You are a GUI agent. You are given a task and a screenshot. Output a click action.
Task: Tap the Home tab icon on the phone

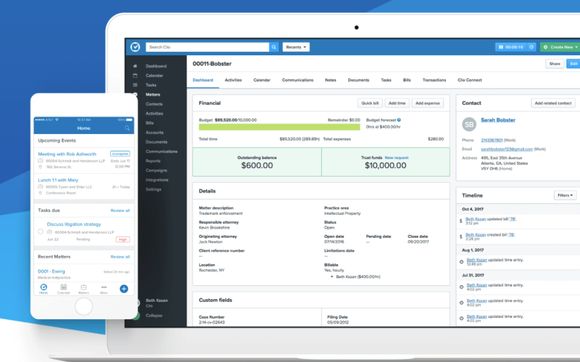44,288
